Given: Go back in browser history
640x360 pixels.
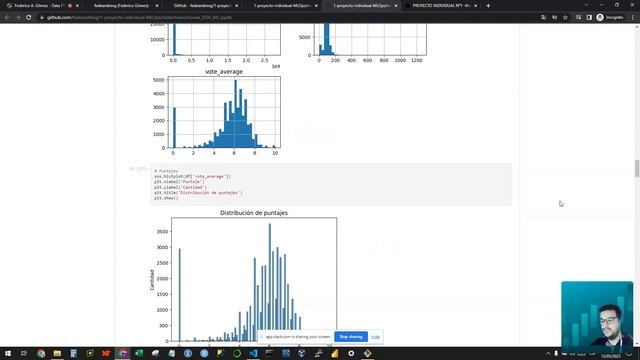Looking at the screenshot, I should point(7,18).
